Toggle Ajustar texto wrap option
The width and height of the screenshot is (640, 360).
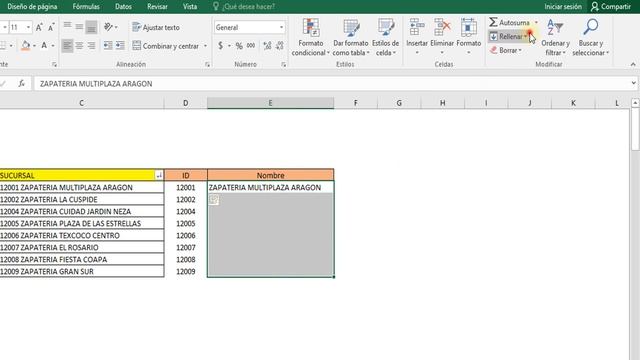[156, 27]
